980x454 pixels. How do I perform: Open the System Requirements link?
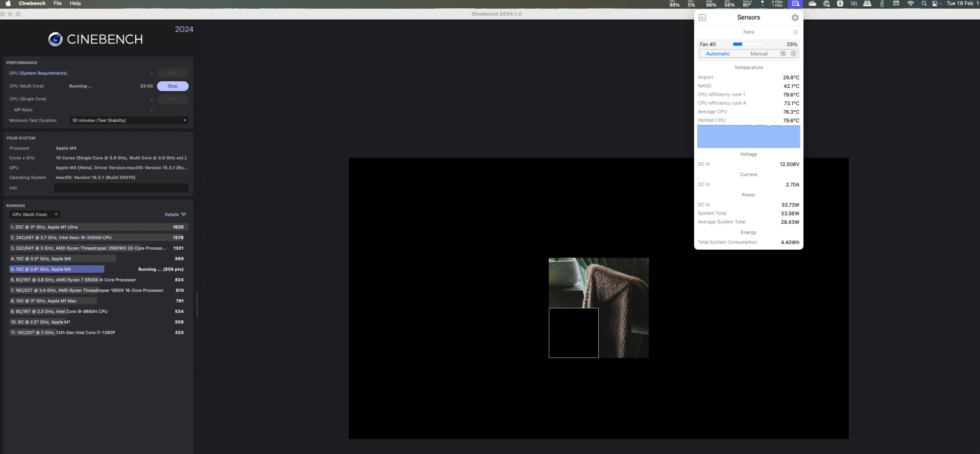tap(44, 73)
